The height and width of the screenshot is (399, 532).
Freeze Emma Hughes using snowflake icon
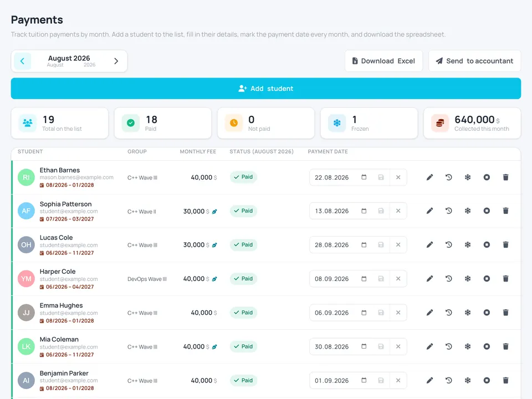click(468, 313)
